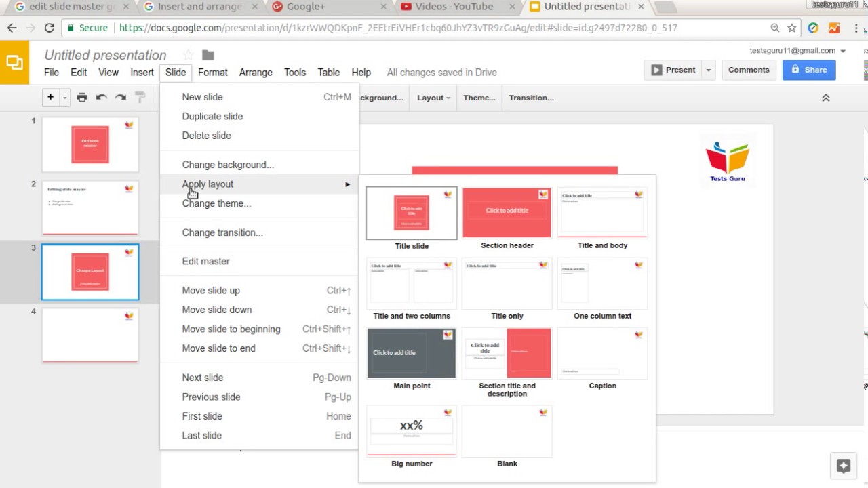The width and height of the screenshot is (868, 488).
Task: Choose Move slide up
Action: point(259,291)
